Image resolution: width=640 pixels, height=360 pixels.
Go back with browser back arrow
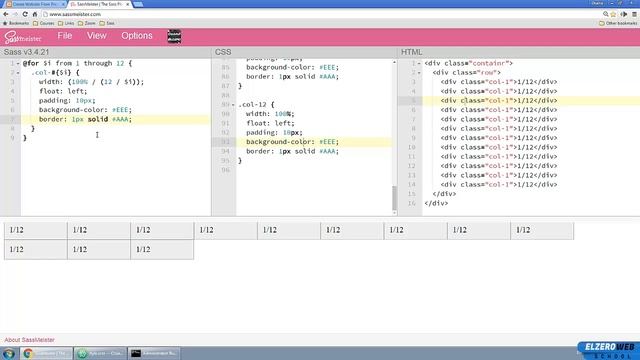[x=6, y=14]
